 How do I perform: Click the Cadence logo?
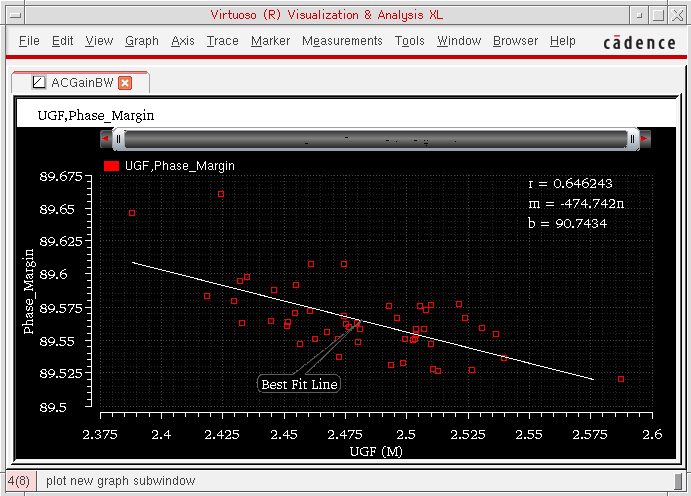pyautogui.click(x=639, y=43)
